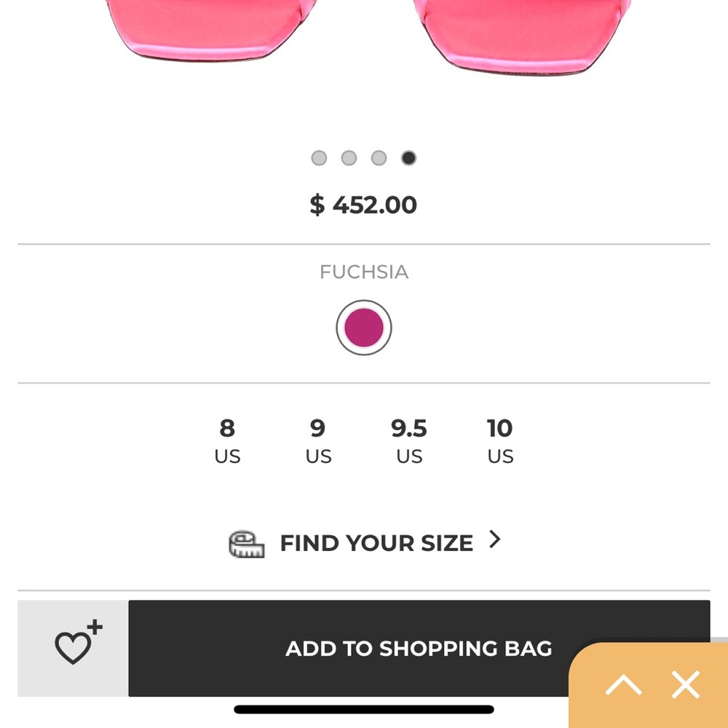Open size guide via right chevron
728x728 pixels.
[495, 539]
